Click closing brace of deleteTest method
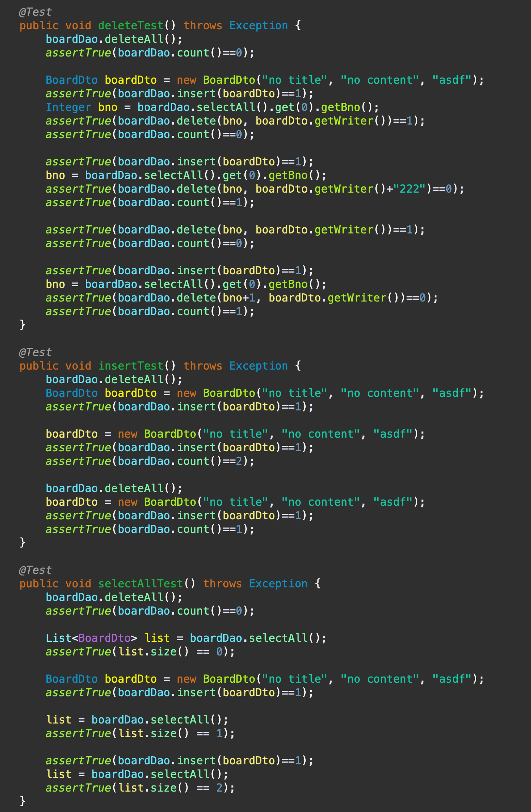531x812 pixels. tap(22, 324)
